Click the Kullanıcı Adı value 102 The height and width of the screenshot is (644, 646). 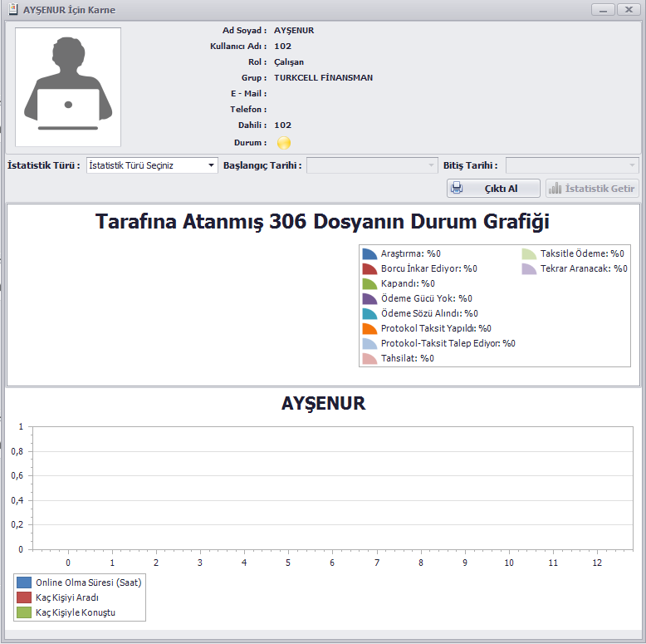click(282, 47)
